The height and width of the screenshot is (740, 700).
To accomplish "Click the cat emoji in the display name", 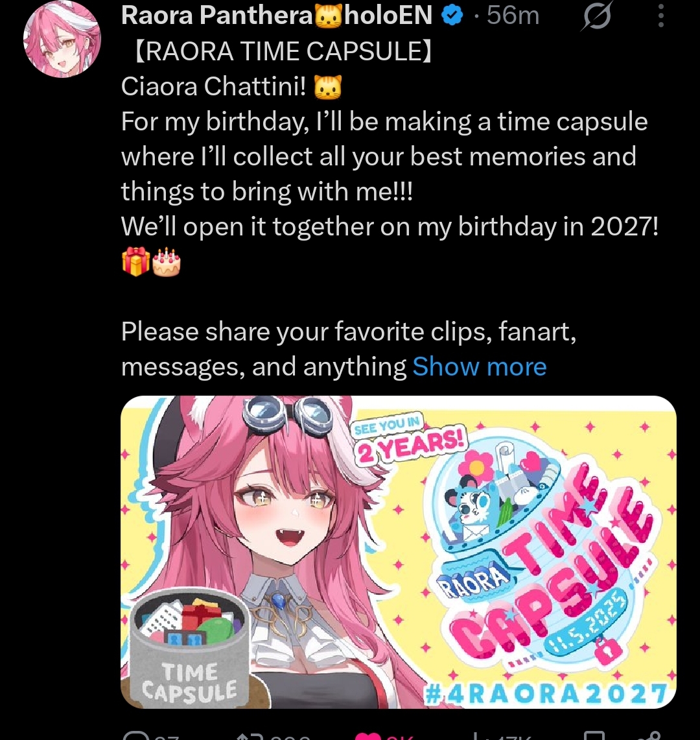I will point(329,16).
